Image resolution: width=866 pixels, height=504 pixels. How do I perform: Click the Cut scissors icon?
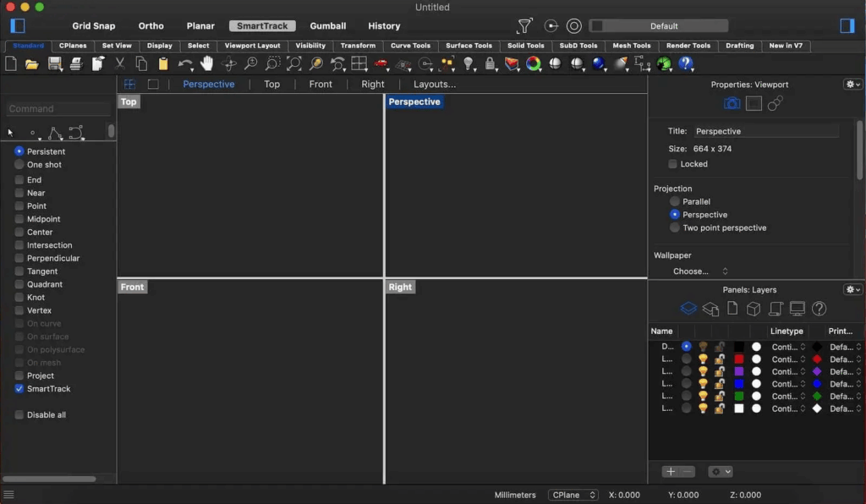(x=120, y=63)
